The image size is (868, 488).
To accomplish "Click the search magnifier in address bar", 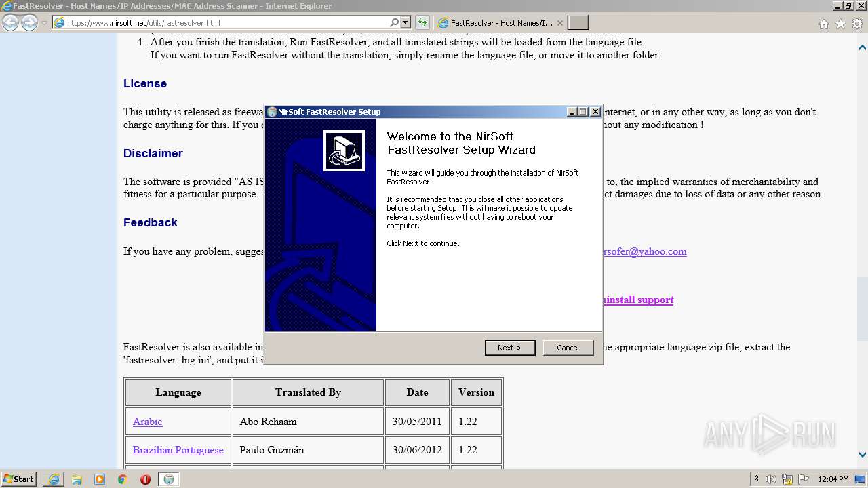I will pos(395,22).
